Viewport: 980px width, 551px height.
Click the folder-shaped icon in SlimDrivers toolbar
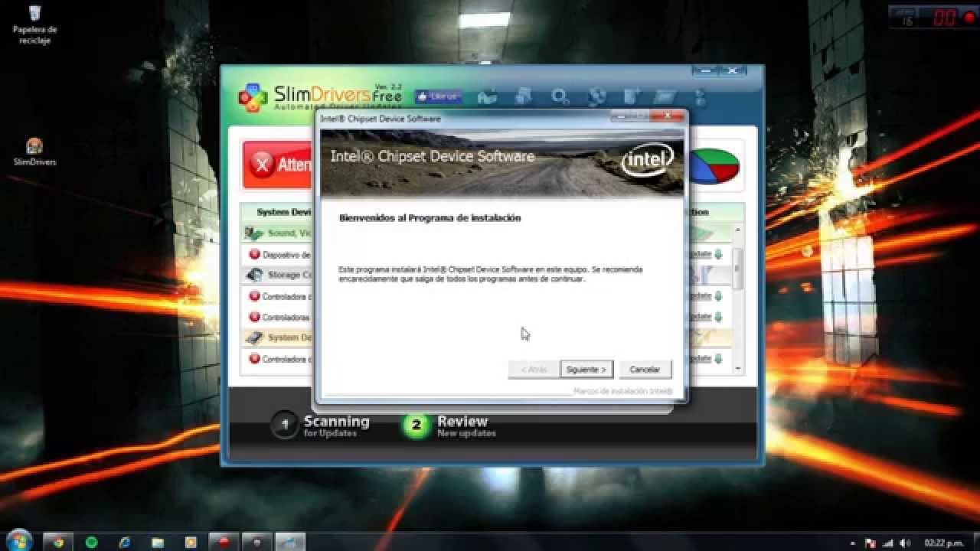point(664,96)
